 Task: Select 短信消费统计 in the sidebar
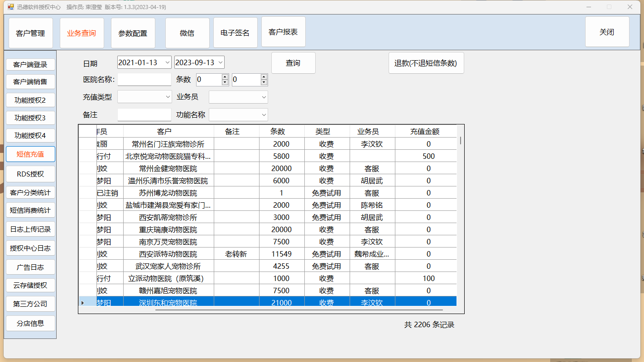30,210
